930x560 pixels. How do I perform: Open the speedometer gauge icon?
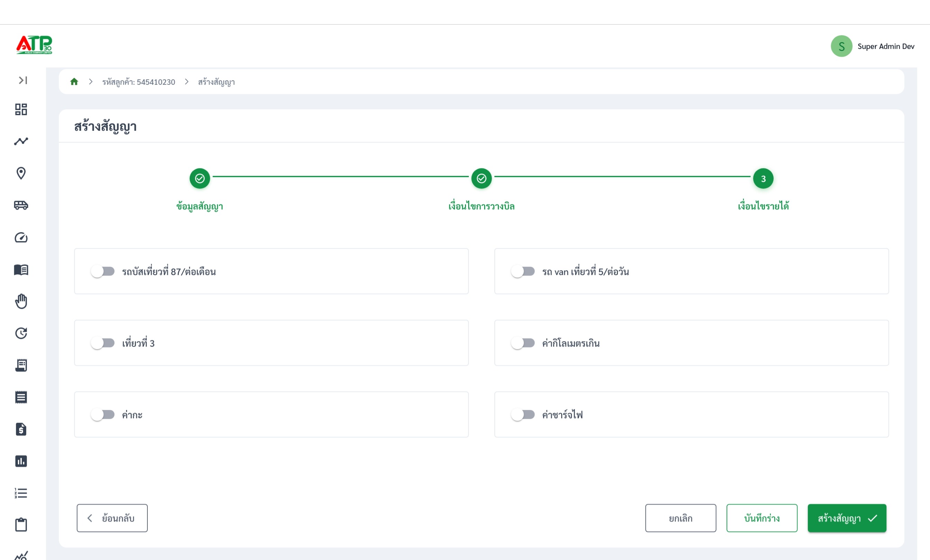21,237
